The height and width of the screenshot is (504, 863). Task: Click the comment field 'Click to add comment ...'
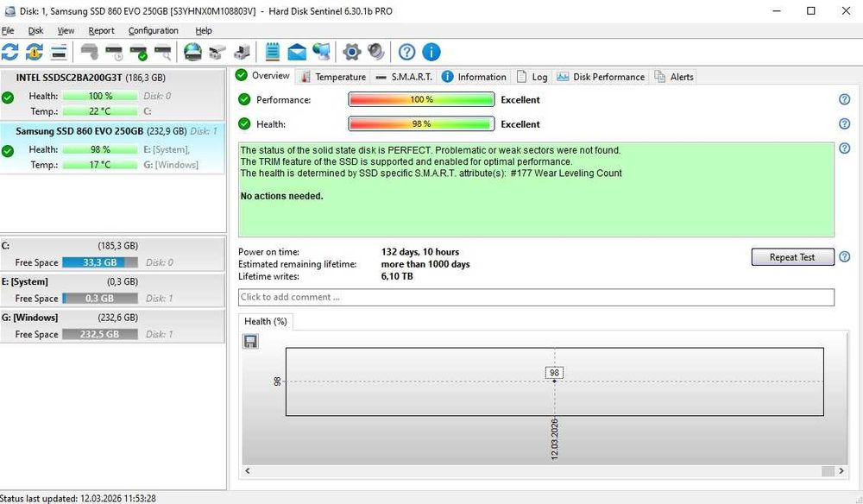click(x=536, y=297)
